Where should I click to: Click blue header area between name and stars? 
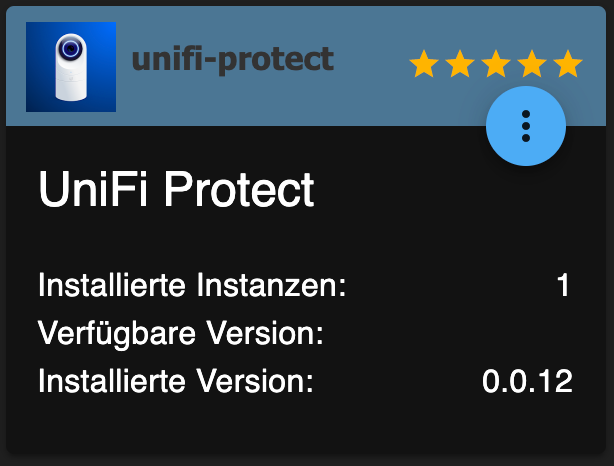[371, 63]
